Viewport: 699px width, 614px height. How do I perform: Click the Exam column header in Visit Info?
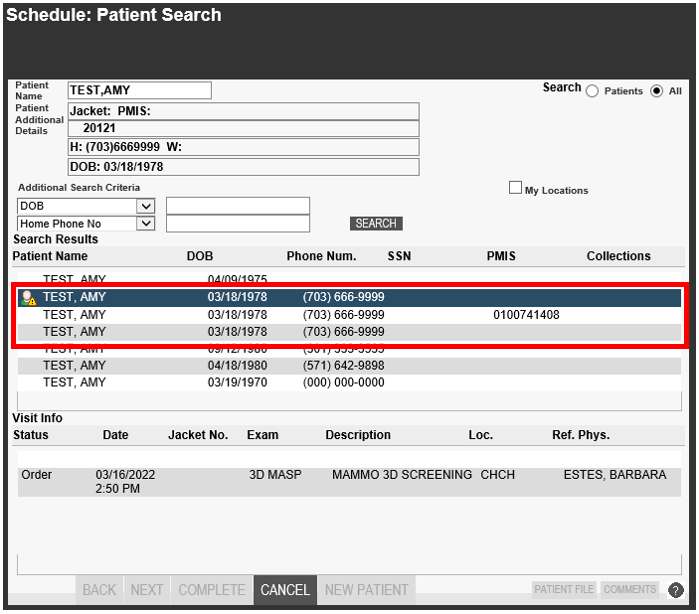pyautogui.click(x=263, y=435)
